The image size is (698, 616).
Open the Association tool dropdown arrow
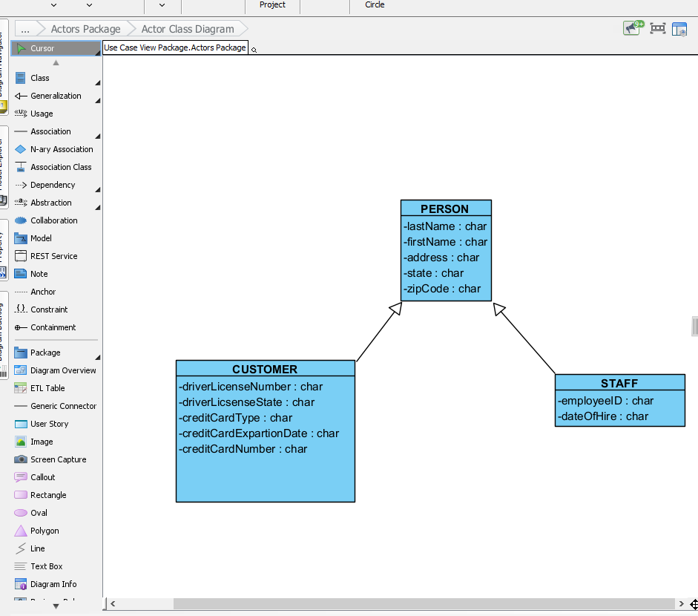[97, 135]
